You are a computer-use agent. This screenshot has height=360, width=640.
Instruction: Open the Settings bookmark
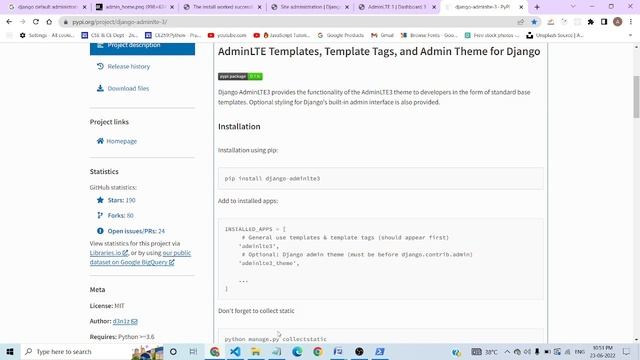click(x=47, y=36)
